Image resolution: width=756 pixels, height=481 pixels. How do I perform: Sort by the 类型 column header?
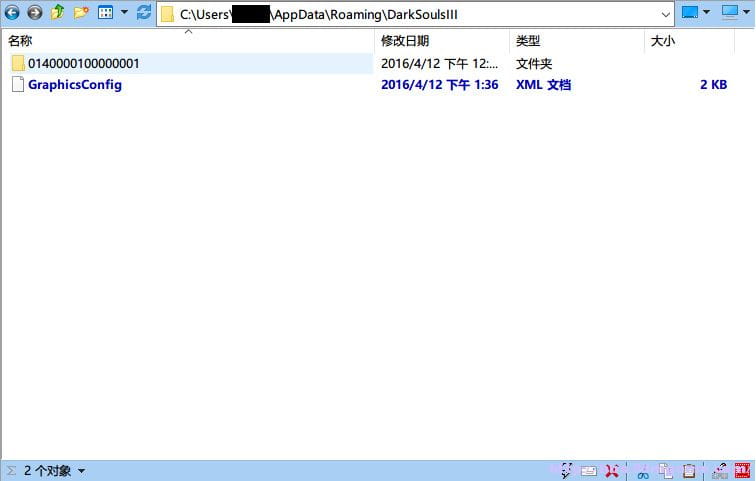[528, 41]
